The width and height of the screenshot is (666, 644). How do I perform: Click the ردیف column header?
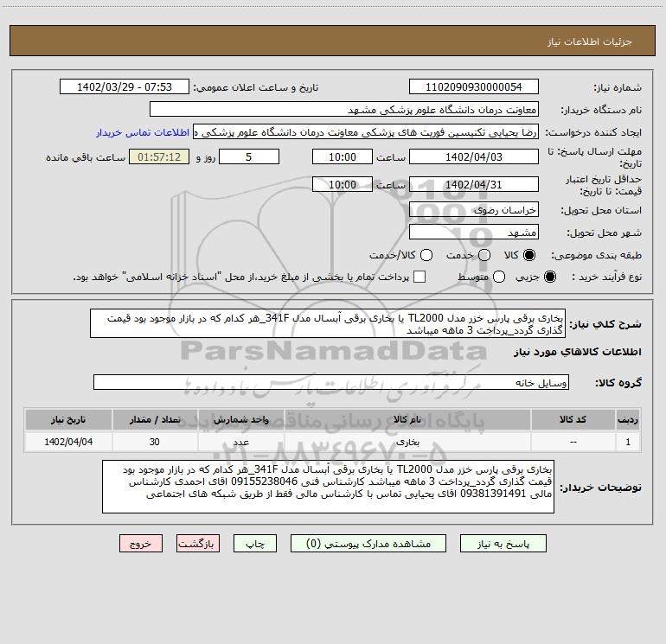pos(628,420)
